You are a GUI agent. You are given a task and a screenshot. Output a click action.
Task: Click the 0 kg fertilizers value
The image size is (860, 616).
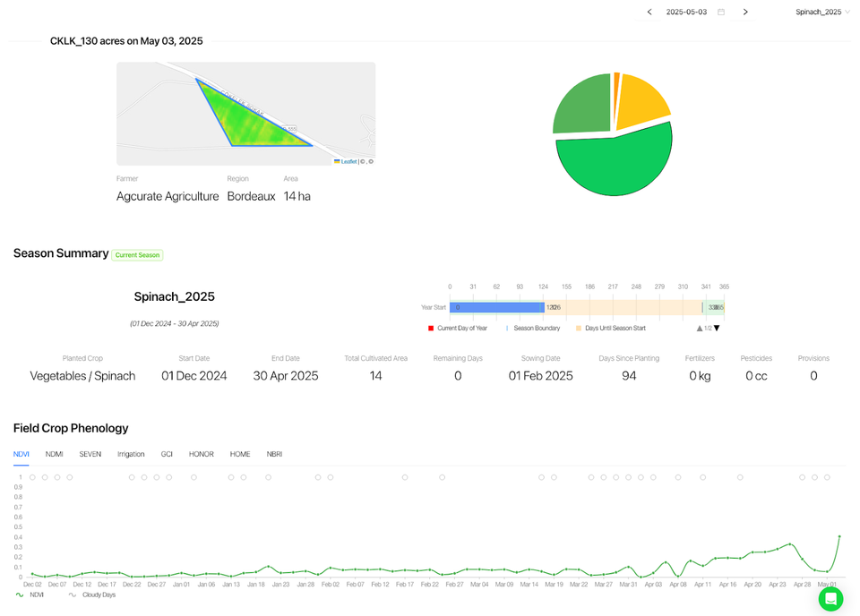click(700, 376)
